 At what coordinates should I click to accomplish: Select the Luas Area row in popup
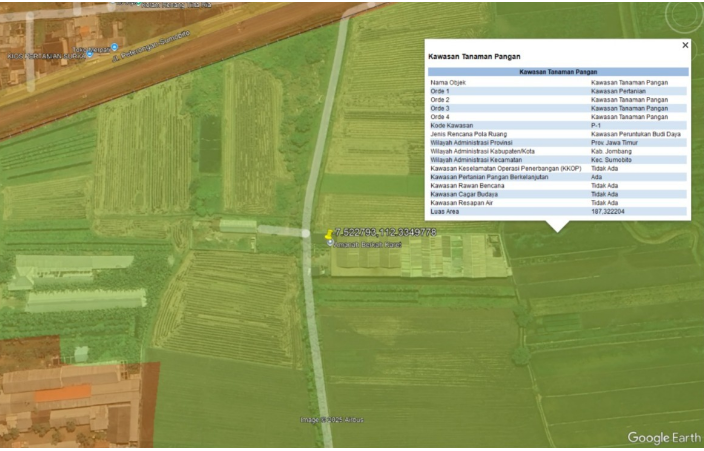point(558,212)
